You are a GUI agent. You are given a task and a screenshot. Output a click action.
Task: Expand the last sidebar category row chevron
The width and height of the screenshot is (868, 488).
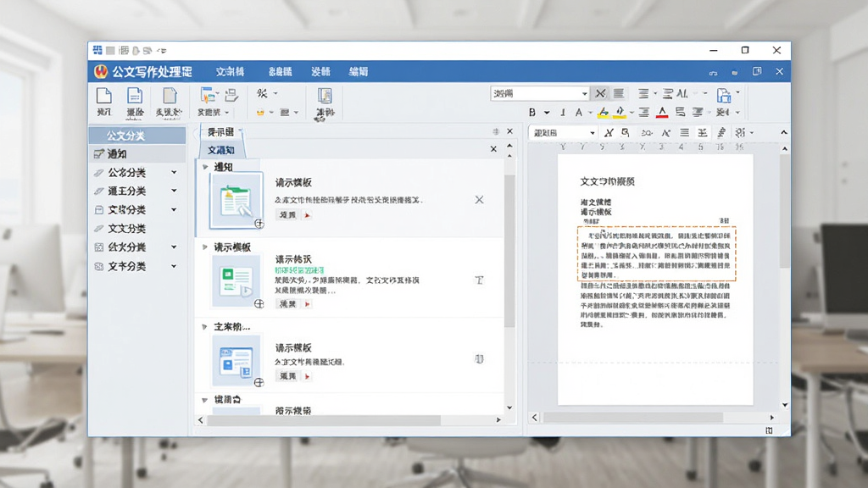coord(174,266)
